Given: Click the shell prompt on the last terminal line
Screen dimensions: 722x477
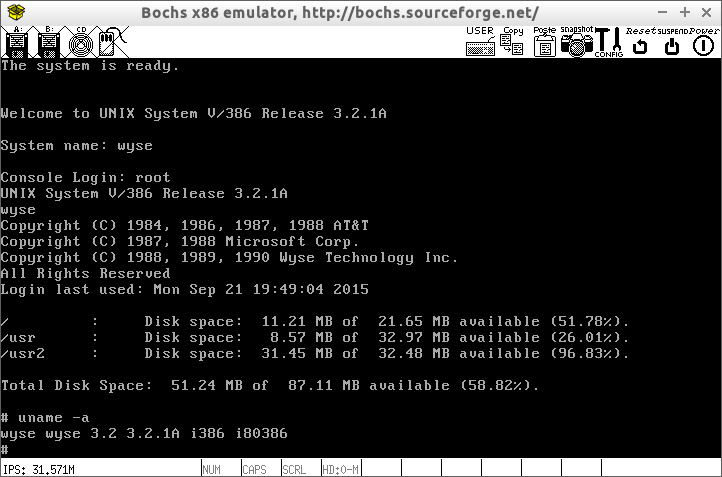Looking at the screenshot, I should [5, 450].
